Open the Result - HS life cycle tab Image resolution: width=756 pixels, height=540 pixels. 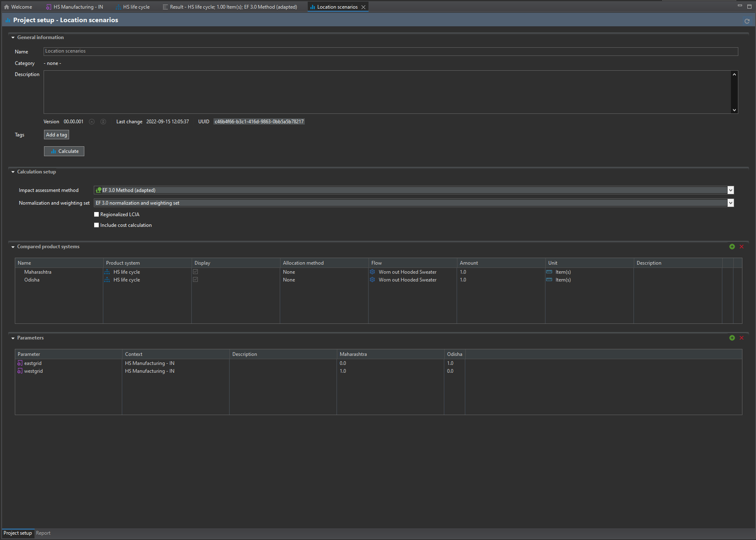230,7
